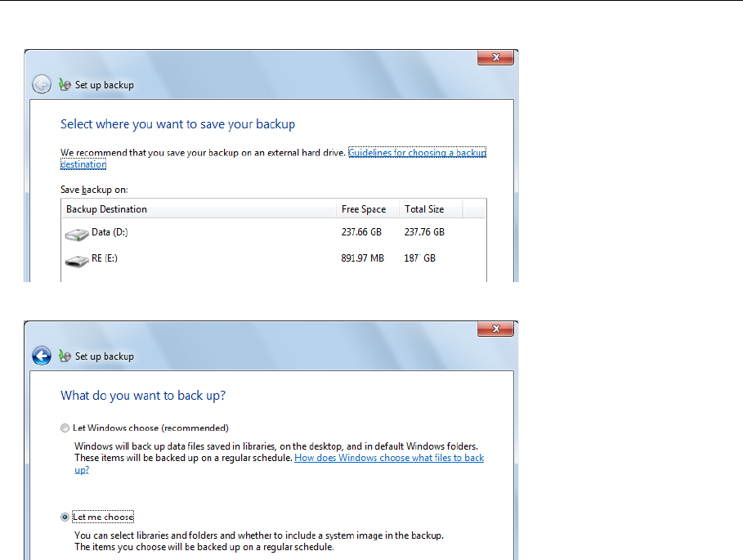Click the Save backup on label
Screen dimensions: 743x560
[x=94, y=190]
